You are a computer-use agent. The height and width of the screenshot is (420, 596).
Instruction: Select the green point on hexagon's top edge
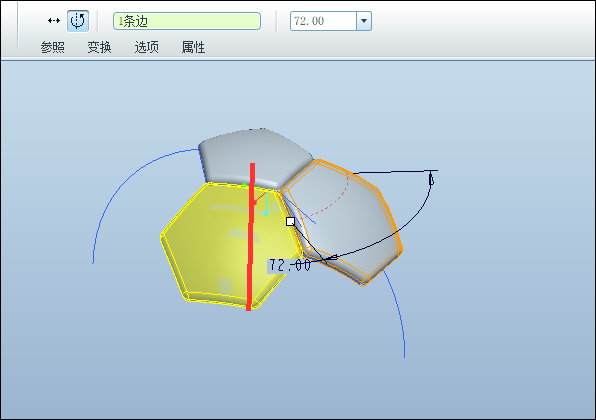pos(244,185)
